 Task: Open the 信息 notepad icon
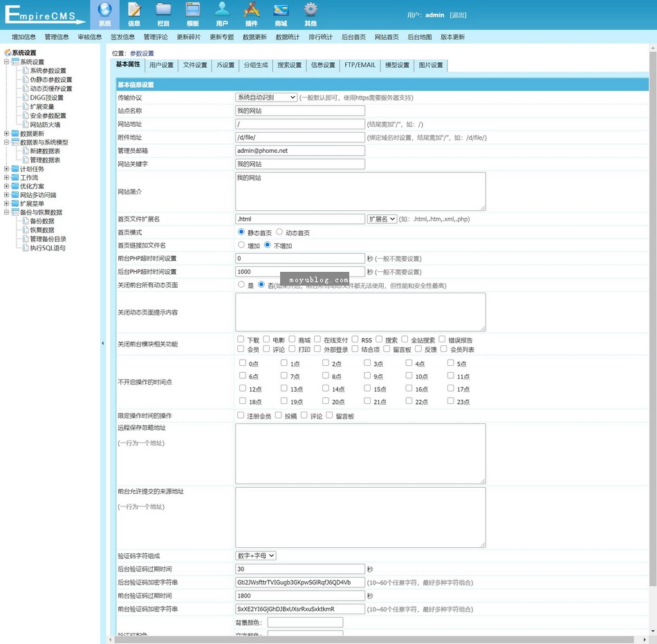[134, 10]
